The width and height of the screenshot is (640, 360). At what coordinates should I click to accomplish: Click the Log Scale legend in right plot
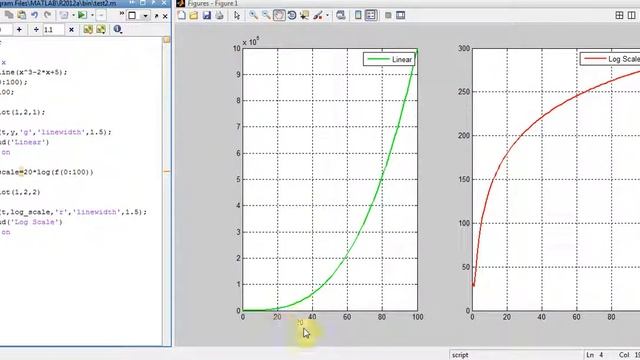pyautogui.click(x=610, y=59)
